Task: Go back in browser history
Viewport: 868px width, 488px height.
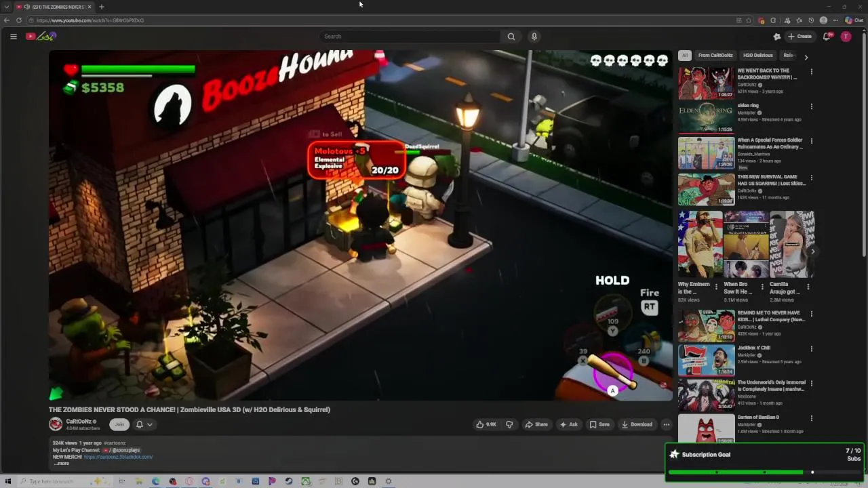Action: coord(7,20)
